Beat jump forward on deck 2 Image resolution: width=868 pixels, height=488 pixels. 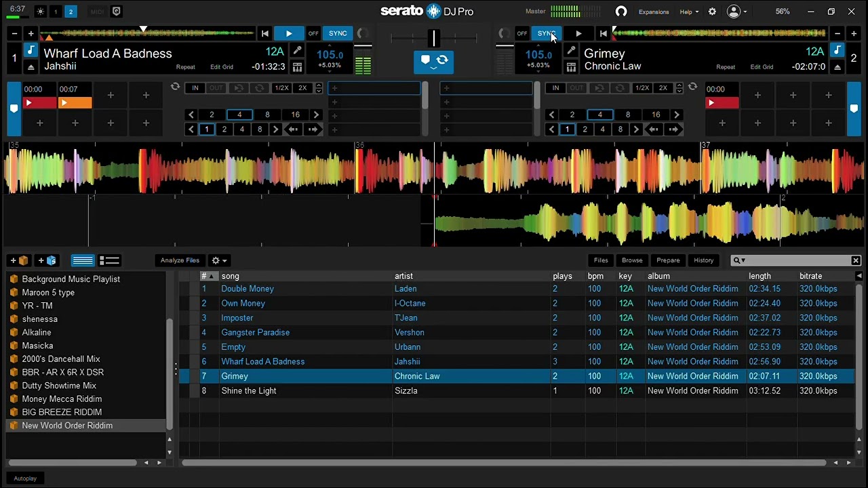(673, 129)
